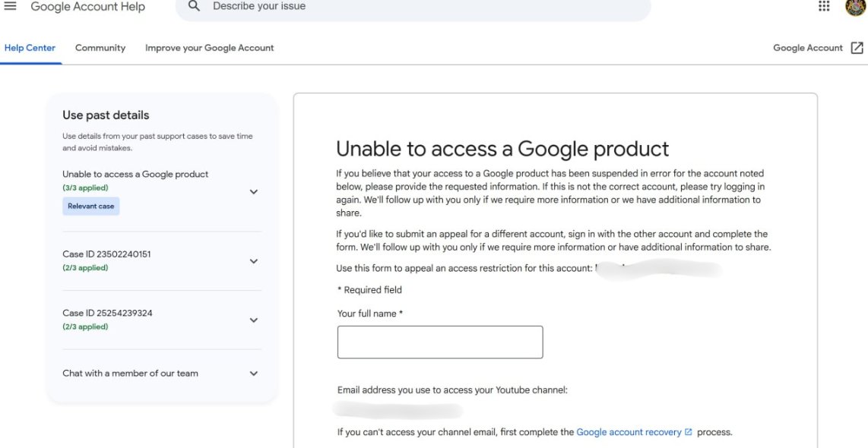The height and width of the screenshot is (448, 868).
Task: Focus the Describe your issue search box
Action: 413,7
